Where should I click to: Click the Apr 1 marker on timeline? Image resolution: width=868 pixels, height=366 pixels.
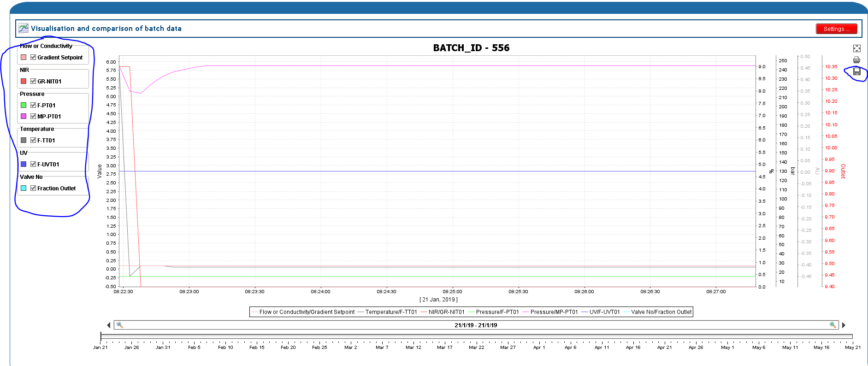click(x=539, y=348)
